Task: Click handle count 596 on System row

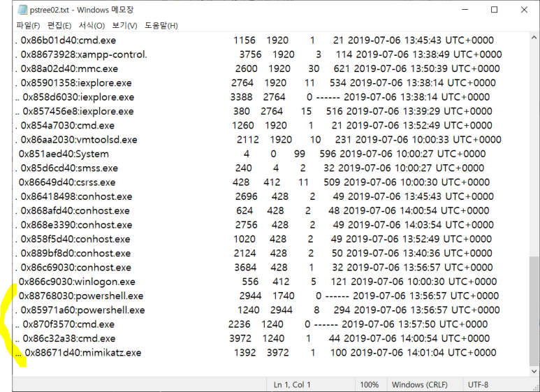Action: (x=328, y=154)
